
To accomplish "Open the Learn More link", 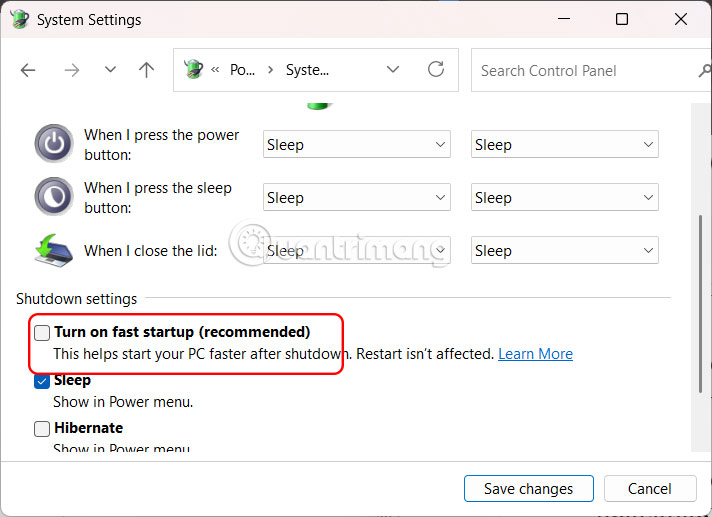I will coord(535,354).
